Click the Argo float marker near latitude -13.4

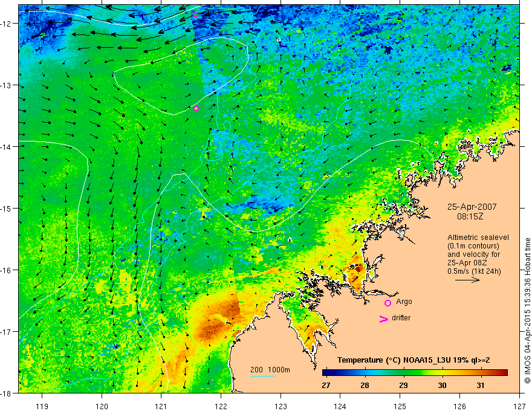[x=196, y=109]
